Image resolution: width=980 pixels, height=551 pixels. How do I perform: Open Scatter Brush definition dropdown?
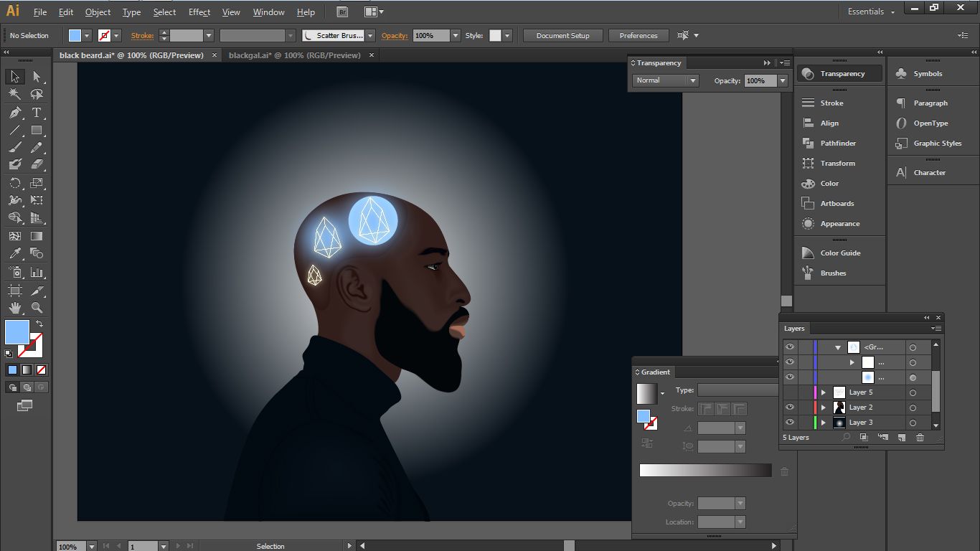tap(370, 35)
